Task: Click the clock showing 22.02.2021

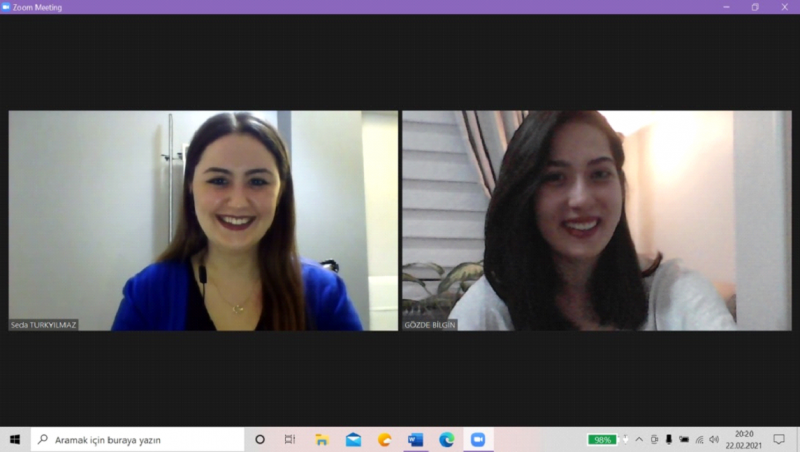Action: 745,440
